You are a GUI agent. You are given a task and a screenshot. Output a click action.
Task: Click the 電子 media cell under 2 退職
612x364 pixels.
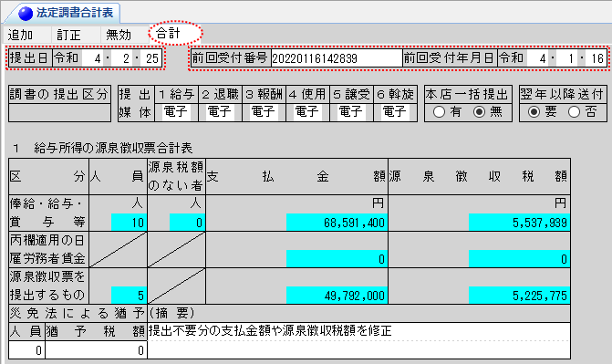220,112
